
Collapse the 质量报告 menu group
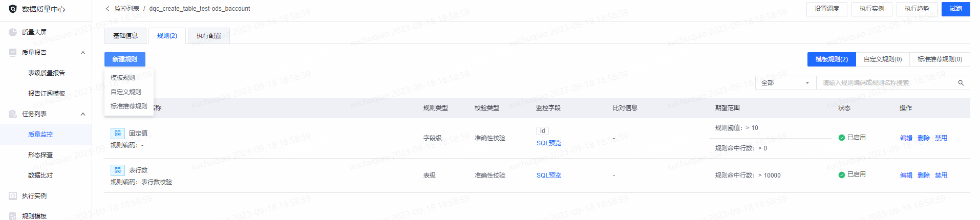pos(83,53)
